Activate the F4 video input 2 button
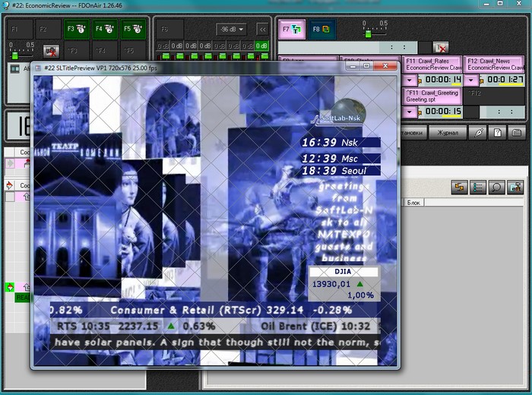532x395 pixels. [104, 29]
